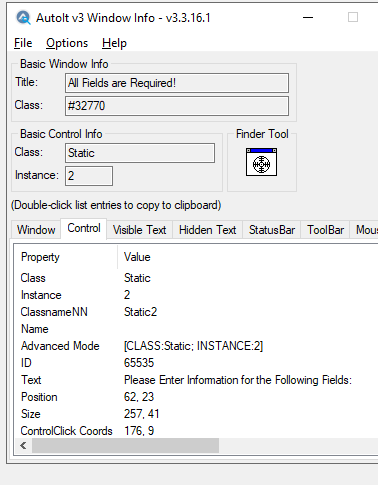Viewport: 378px width, 485px height.
Task: Switch to the Window tab
Action: 36,230
